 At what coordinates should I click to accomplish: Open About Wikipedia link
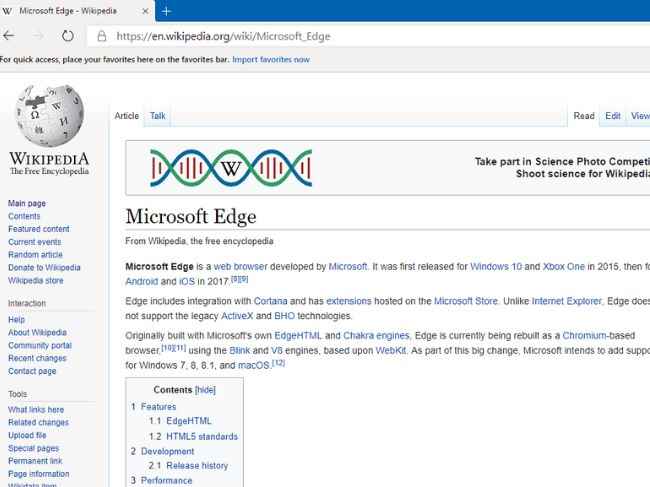[37, 332]
